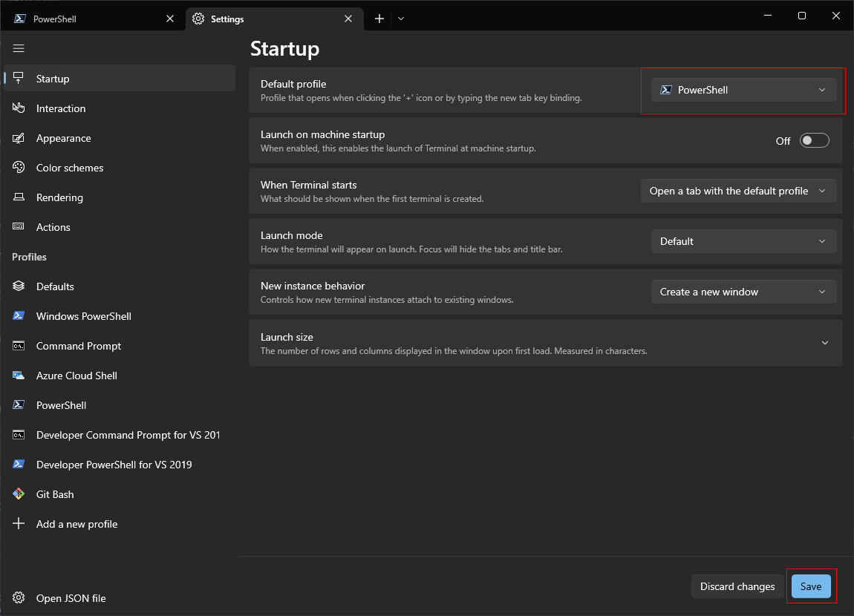
Task: Click the PowerShell tab icon in title bar
Action: [20, 19]
